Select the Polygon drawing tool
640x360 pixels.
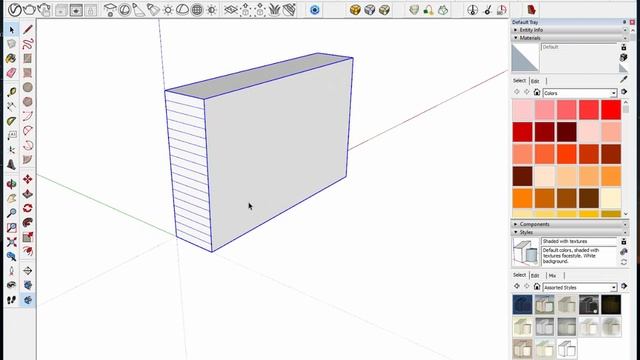point(28,102)
